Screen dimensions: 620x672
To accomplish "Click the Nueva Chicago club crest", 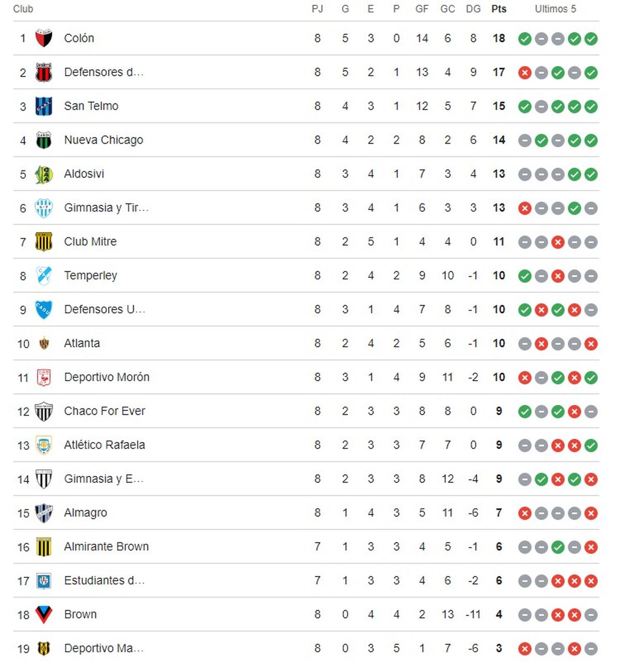I will (43, 140).
